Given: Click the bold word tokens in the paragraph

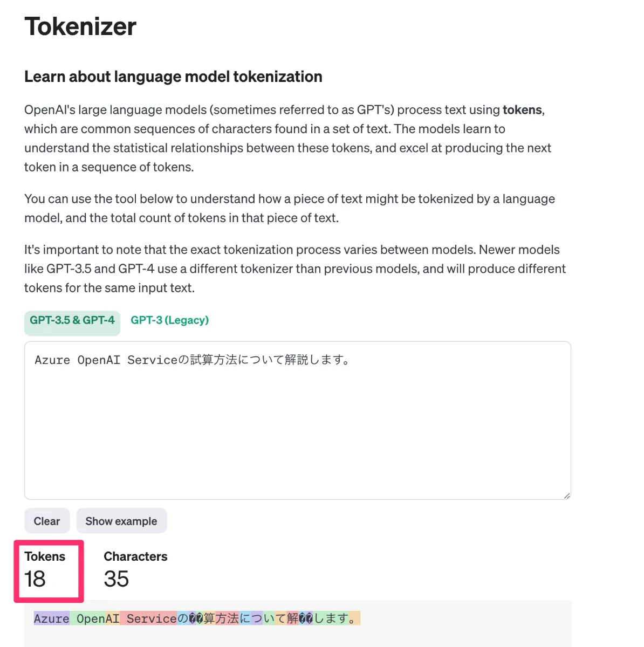Looking at the screenshot, I should 522,109.
